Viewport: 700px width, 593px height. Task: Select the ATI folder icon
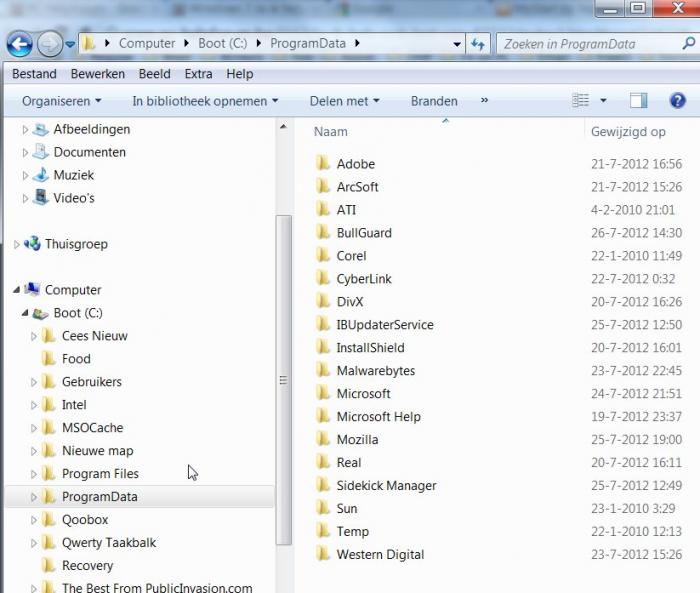(323, 209)
